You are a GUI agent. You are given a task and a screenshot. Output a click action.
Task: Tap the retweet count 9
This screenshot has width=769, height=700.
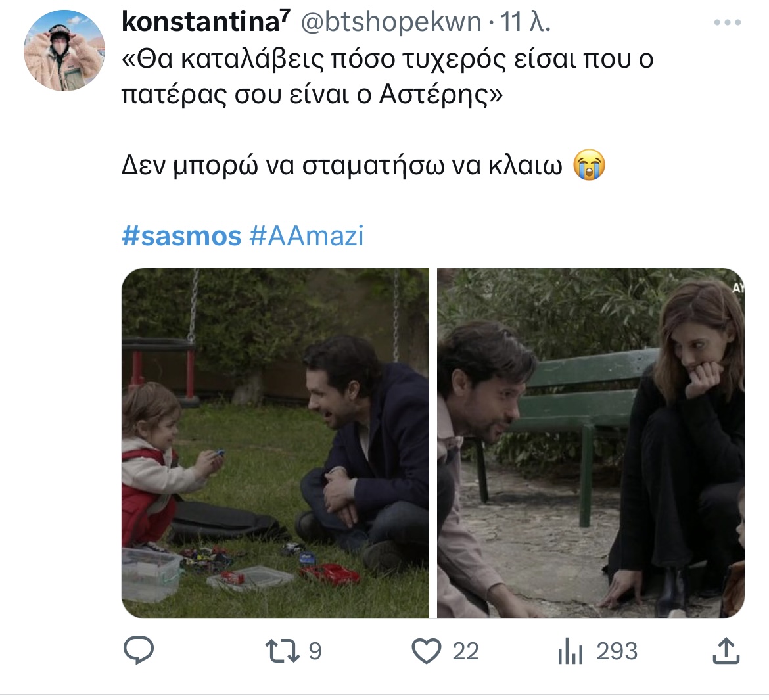pyautogui.click(x=315, y=651)
